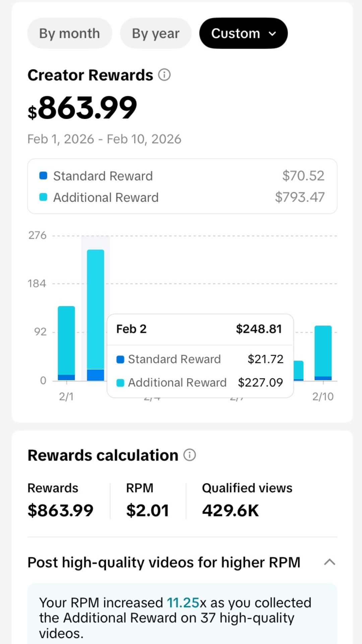
Task: Tap the Creator Rewards info icon
Action: tap(164, 75)
